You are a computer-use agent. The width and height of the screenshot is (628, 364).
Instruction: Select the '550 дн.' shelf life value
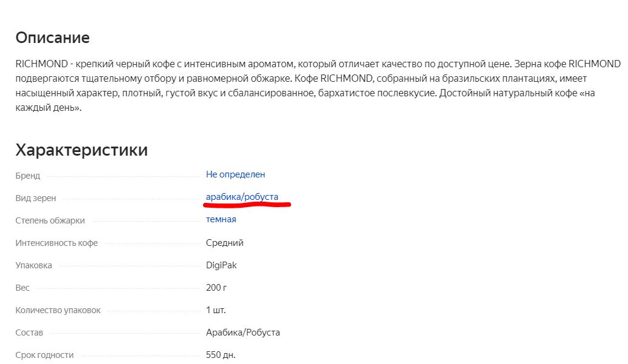click(221, 355)
